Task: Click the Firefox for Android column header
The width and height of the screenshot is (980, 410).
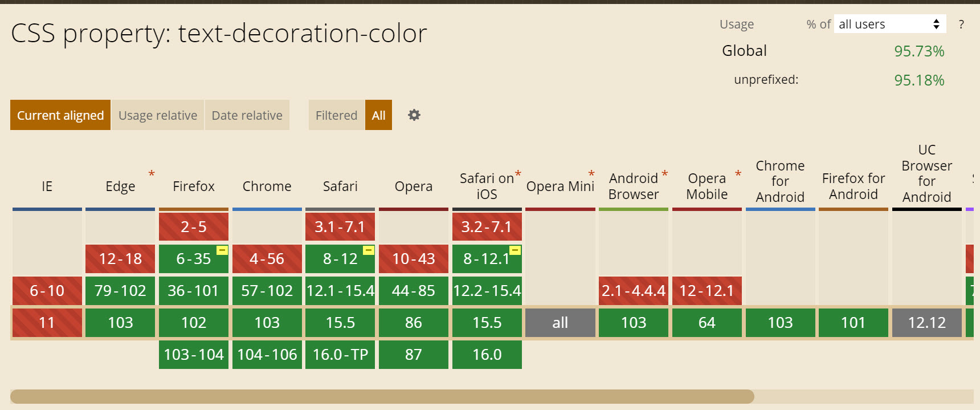Action: coord(854,186)
